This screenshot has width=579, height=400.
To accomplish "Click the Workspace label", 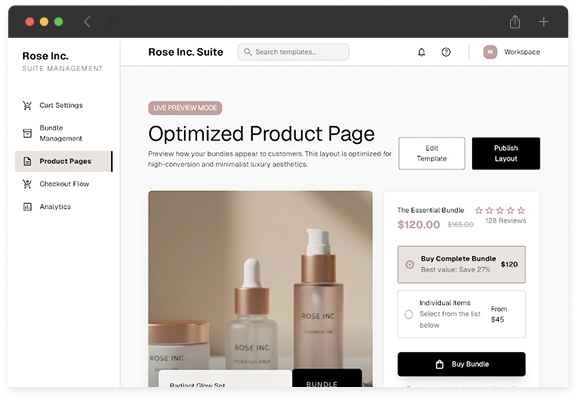I will tap(522, 52).
